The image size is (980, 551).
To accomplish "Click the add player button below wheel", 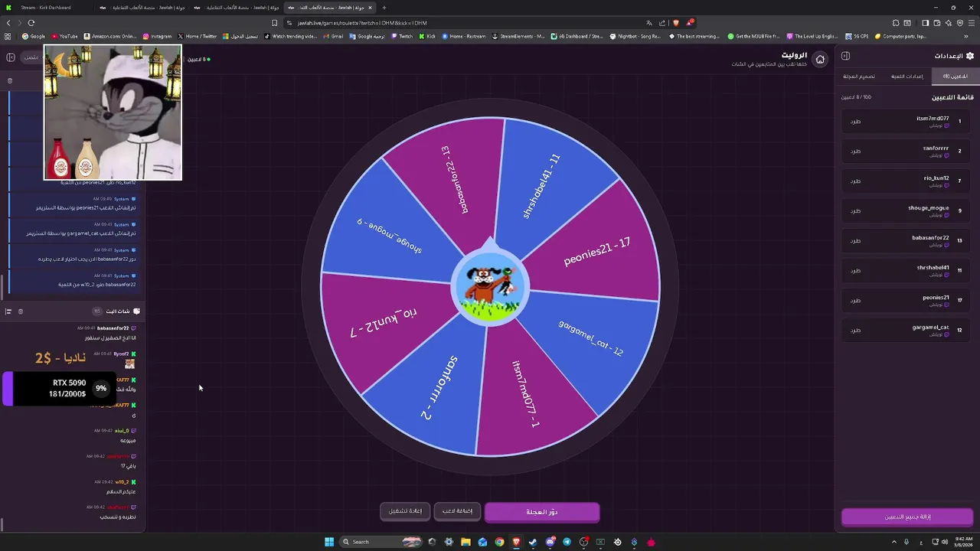I will (x=457, y=511).
